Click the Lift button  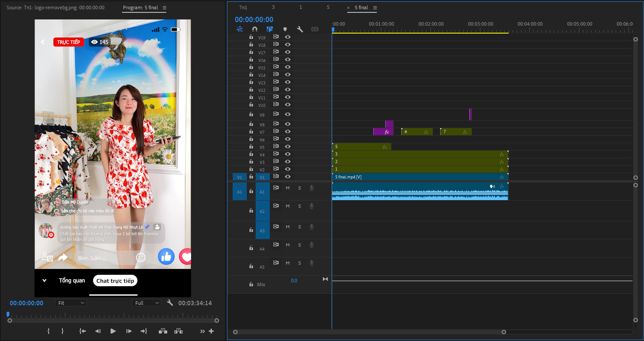[x=163, y=331]
